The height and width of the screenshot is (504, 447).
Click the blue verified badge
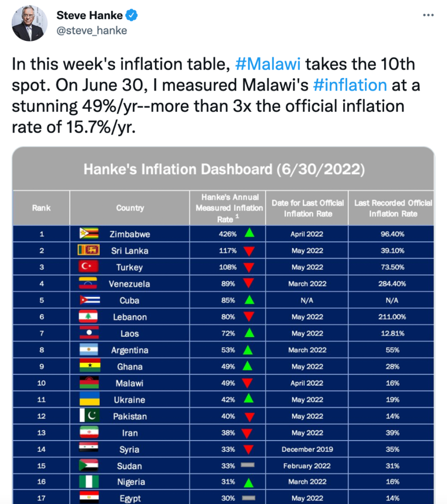pos(131,15)
